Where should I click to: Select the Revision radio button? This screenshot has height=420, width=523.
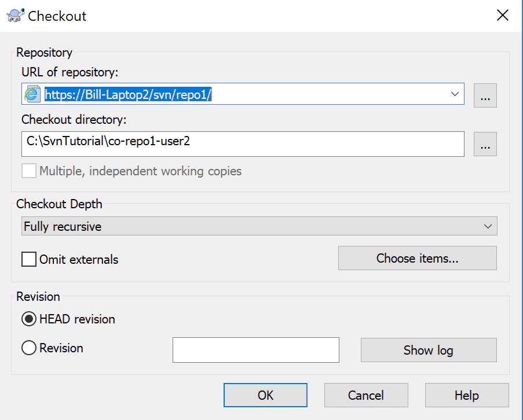tap(28, 348)
